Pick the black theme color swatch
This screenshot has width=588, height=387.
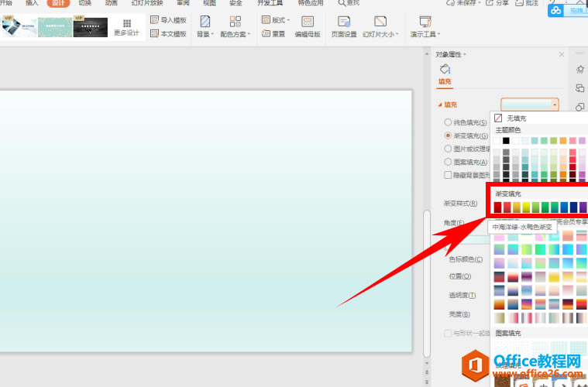pyautogui.click(x=506, y=141)
